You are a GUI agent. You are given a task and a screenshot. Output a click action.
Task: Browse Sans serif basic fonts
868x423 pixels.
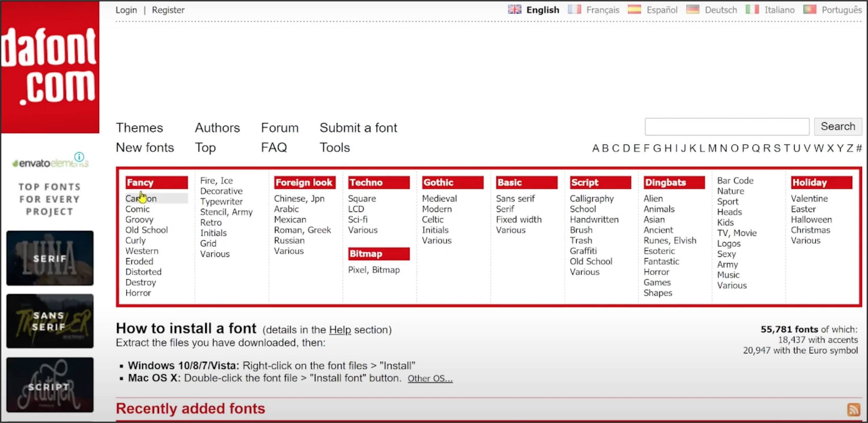515,198
